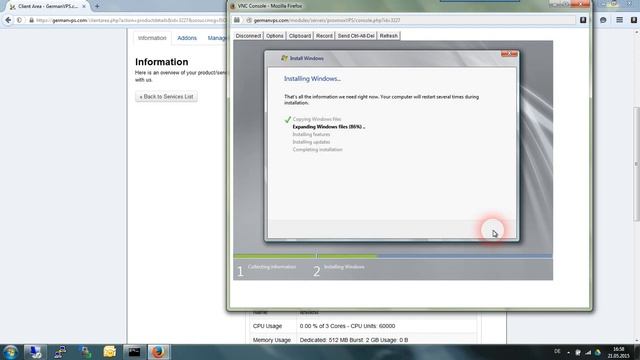Select the Client Area browser tab

point(47,7)
